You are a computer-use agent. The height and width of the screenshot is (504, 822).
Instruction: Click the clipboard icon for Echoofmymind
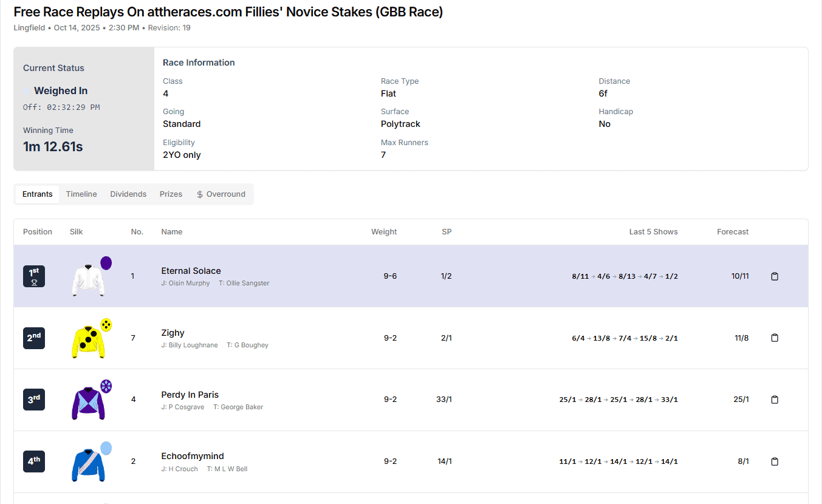click(x=775, y=461)
